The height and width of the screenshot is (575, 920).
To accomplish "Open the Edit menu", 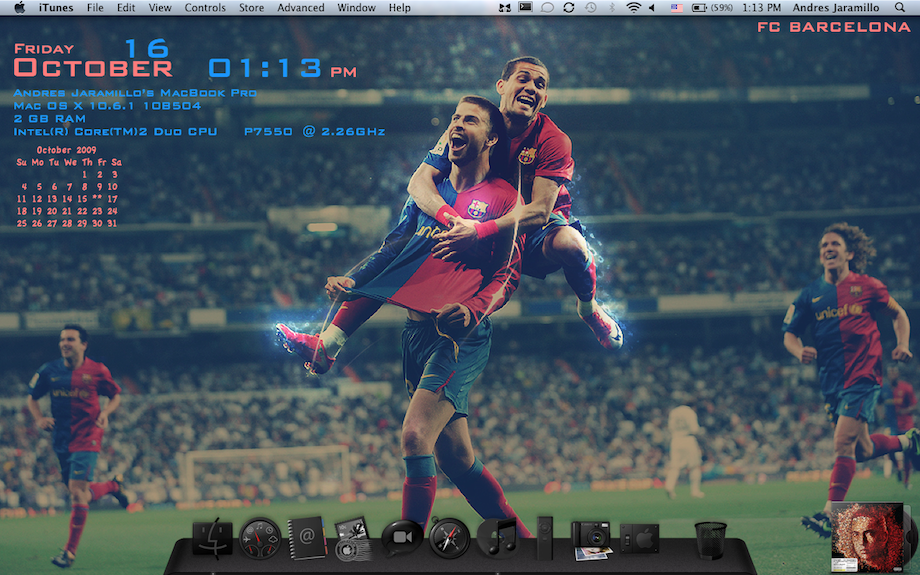I will pos(126,8).
